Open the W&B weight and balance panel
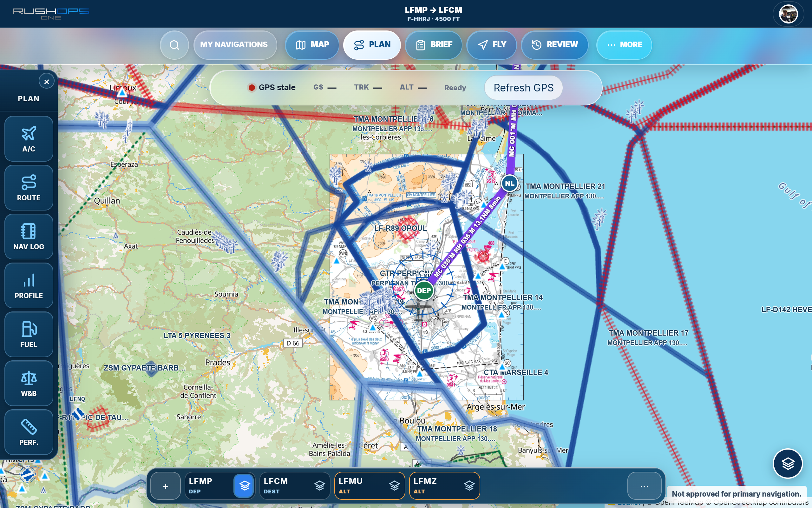812x508 pixels. [29, 383]
